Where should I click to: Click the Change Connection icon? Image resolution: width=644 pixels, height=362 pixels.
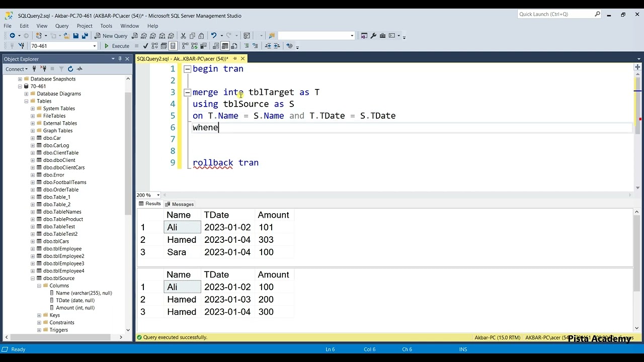(21, 46)
